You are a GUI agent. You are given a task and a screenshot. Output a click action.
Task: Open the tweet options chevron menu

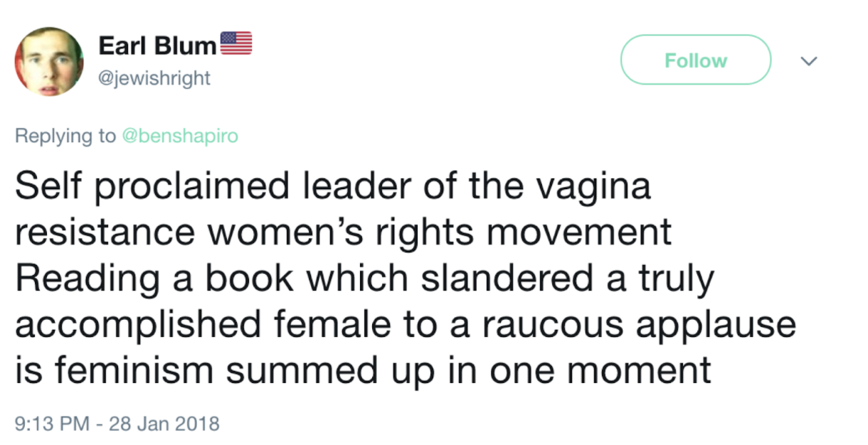point(807,61)
